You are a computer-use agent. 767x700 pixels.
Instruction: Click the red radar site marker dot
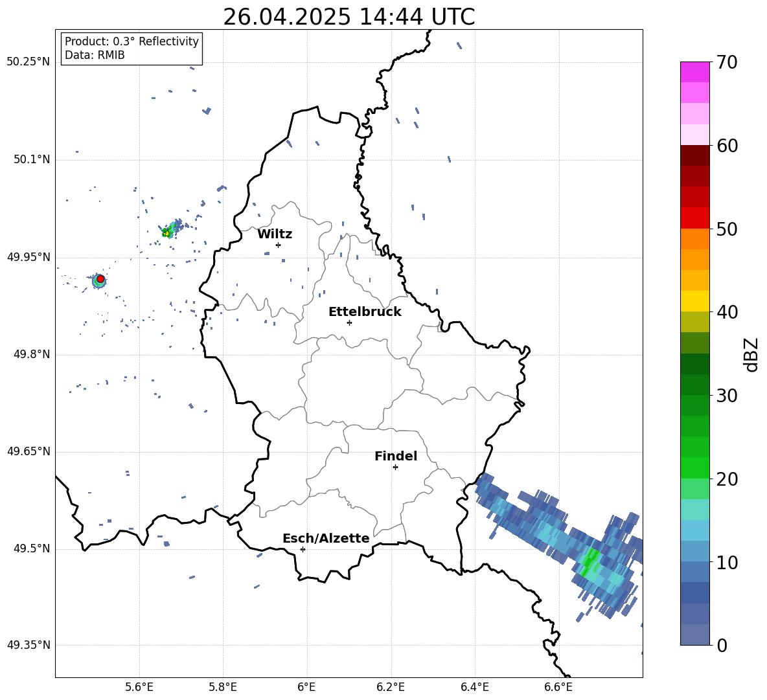(100, 279)
